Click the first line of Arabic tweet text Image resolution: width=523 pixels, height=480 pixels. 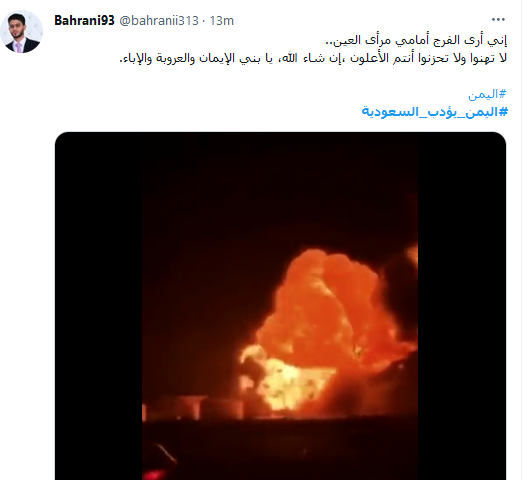click(x=416, y=40)
